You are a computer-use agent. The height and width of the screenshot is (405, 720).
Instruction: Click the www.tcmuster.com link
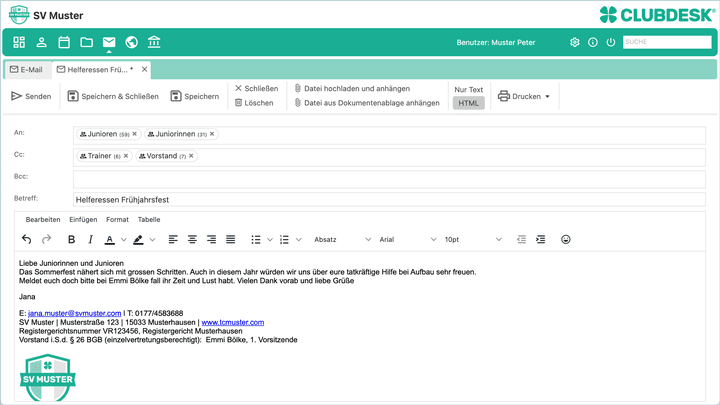[233, 322]
